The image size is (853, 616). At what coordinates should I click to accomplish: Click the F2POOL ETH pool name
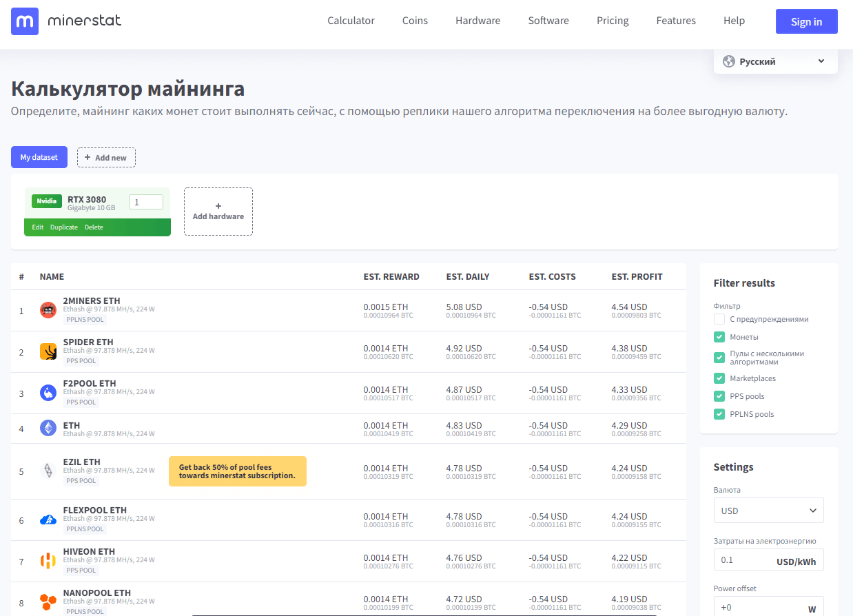click(90, 384)
